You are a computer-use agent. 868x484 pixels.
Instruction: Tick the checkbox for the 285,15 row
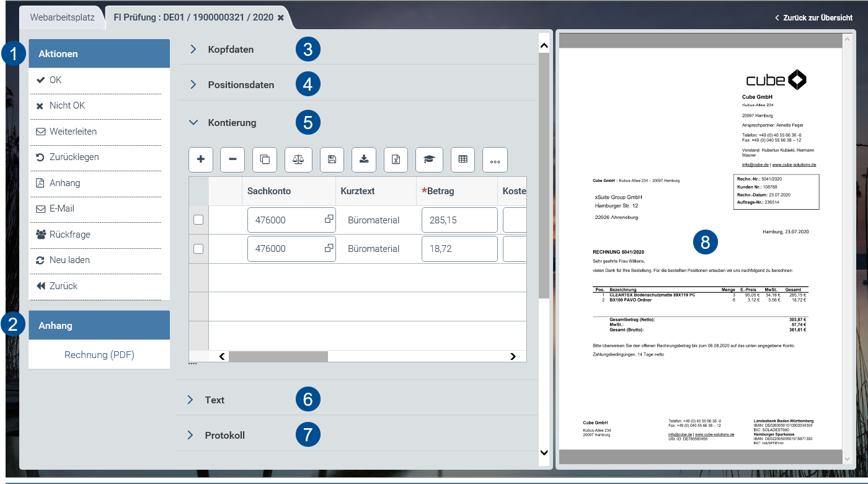(199, 220)
